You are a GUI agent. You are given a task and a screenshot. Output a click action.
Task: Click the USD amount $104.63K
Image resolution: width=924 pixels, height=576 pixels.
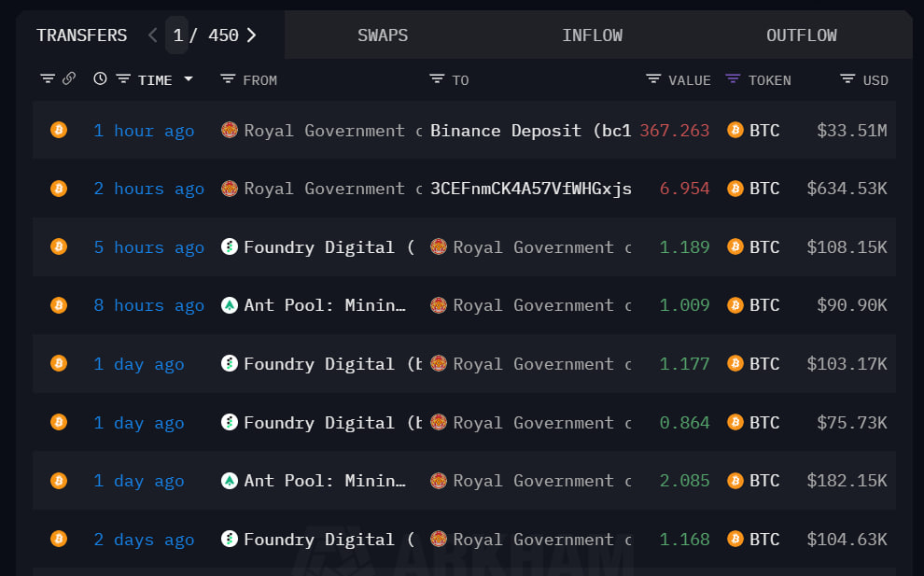(x=847, y=540)
